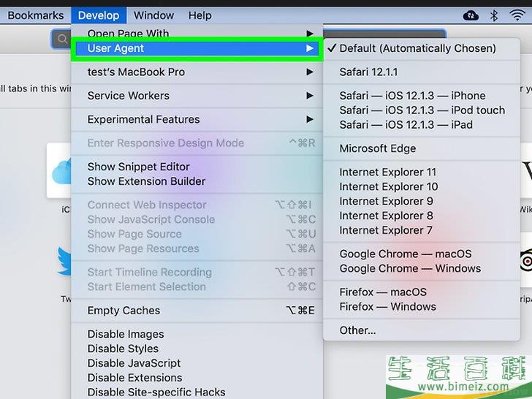
Task: Expand Experimental Features submenu
Action: (x=197, y=119)
